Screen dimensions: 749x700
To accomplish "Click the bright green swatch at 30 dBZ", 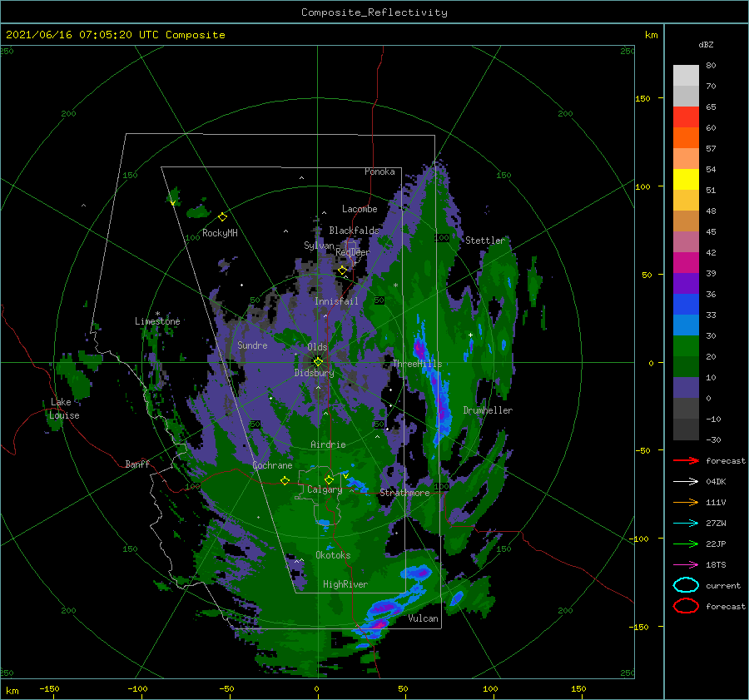I will pyautogui.click(x=686, y=345).
